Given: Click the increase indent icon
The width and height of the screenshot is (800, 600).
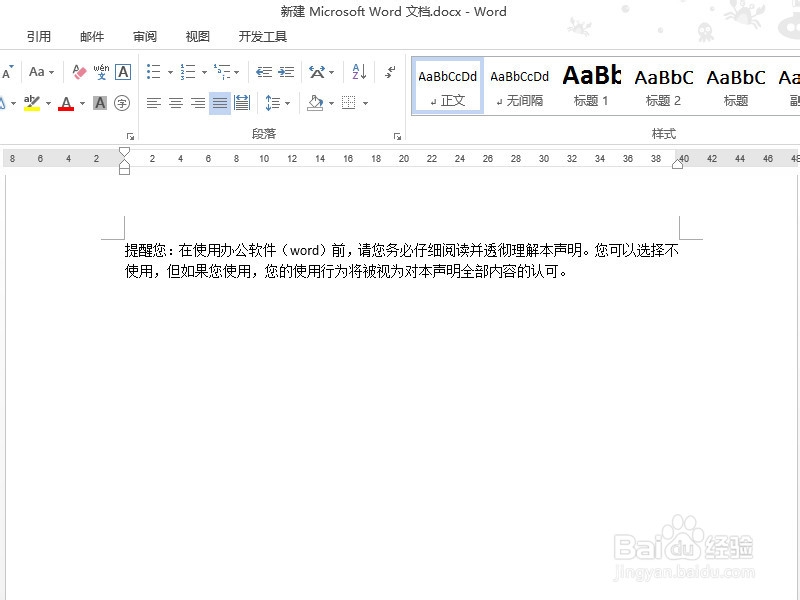Looking at the screenshot, I should [285, 70].
